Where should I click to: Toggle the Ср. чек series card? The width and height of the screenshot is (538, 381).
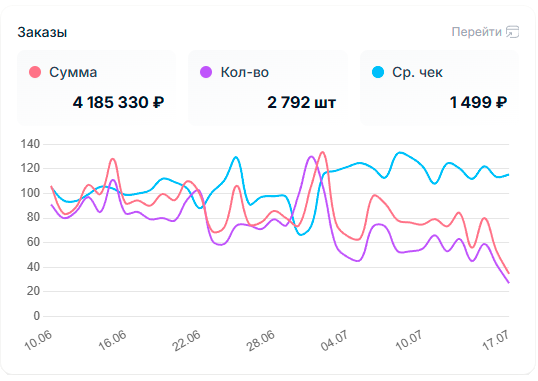click(439, 88)
